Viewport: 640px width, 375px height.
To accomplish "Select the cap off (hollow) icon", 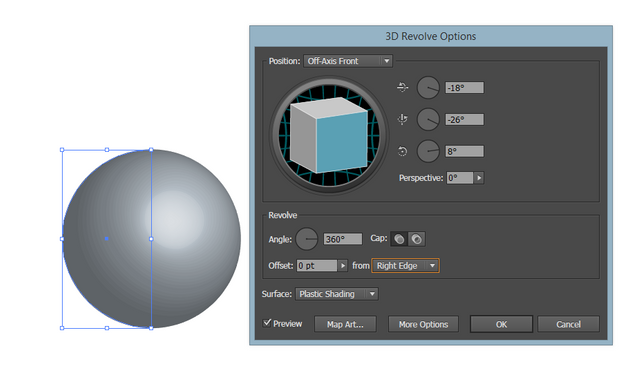I will [x=417, y=239].
